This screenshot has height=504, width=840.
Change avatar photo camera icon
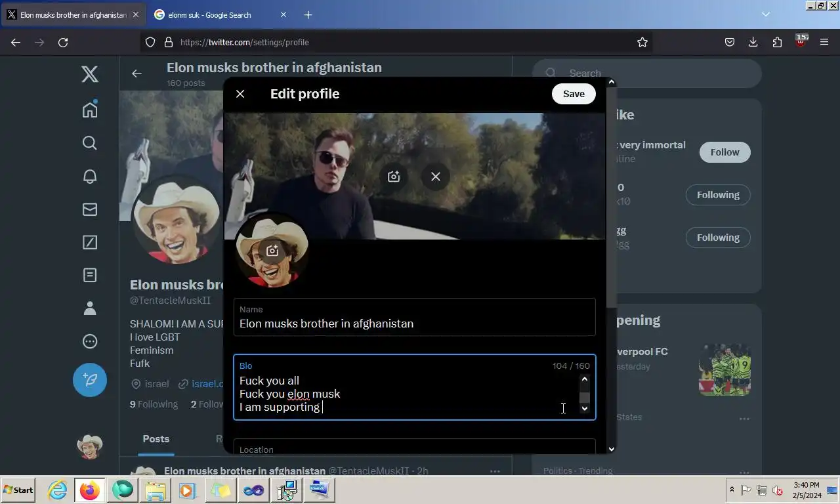[x=272, y=250]
